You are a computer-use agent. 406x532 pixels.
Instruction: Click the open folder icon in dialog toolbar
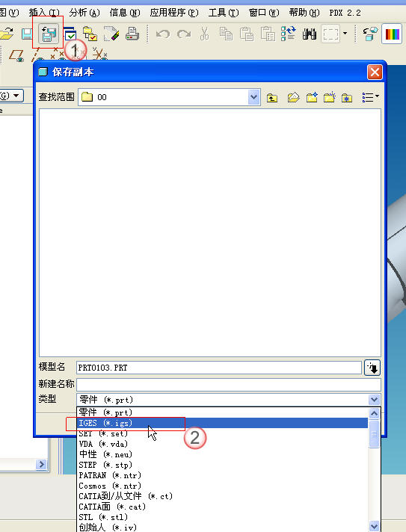point(293,97)
